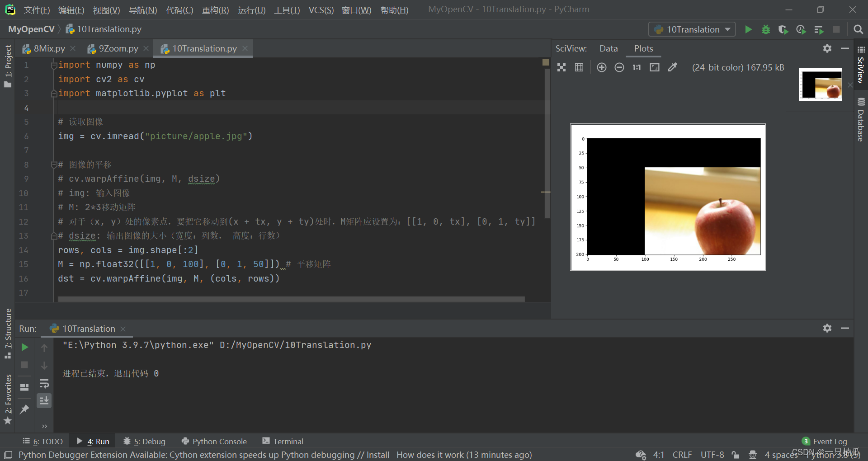
Task: Click the Install link for Cython extension
Action: pyautogui.click(x=378, y=455)
